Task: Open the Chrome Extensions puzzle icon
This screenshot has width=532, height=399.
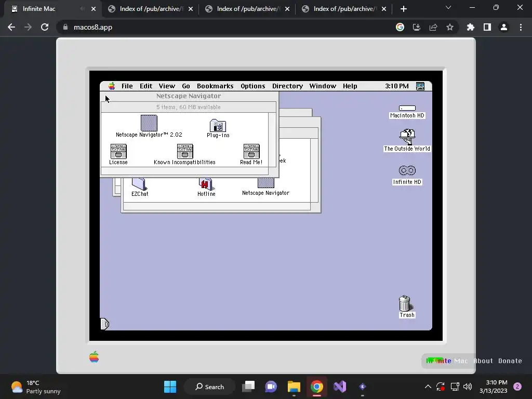Action: (x=471, y=27)
